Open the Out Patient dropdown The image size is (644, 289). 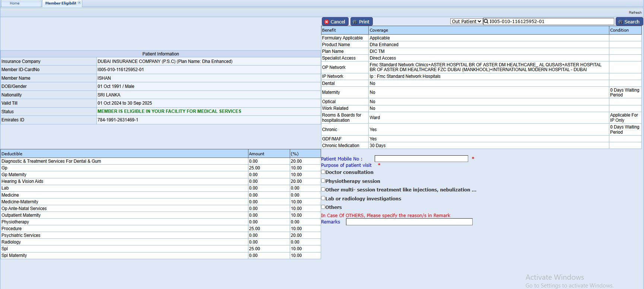click(466, 22)
